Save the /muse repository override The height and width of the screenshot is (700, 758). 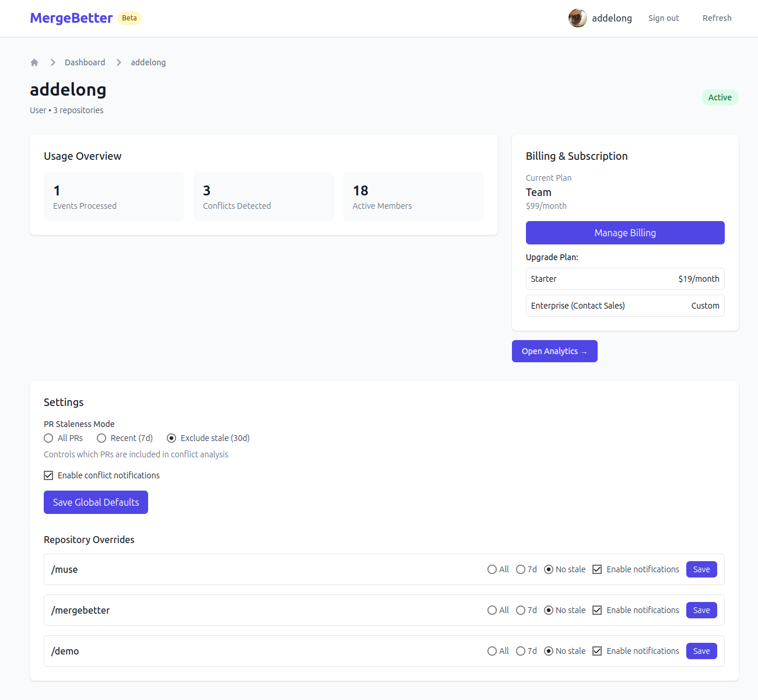point(701,569)
